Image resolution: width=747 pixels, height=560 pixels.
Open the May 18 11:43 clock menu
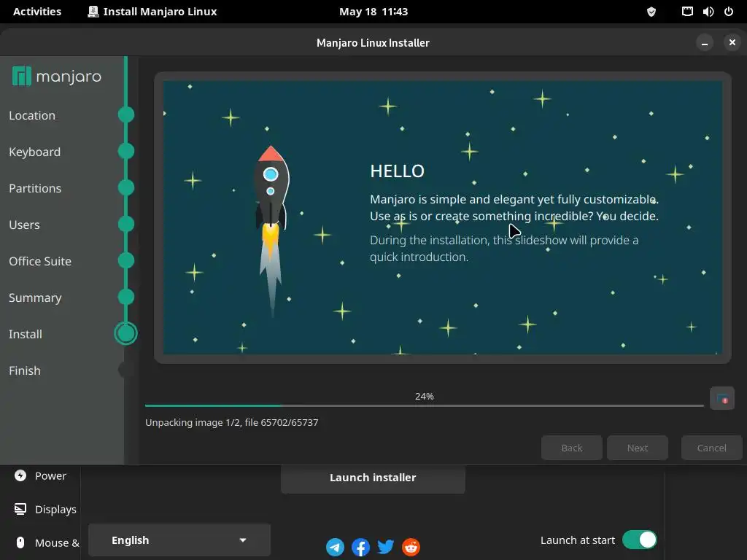pyautogui.click(x=373, y=12)
